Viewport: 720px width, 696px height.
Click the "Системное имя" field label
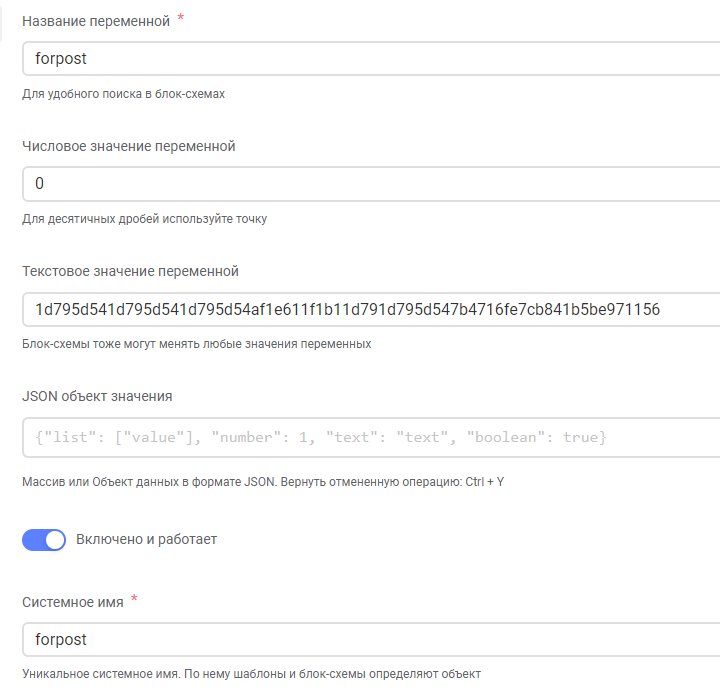pyautogui.click(x=73, y=602)
